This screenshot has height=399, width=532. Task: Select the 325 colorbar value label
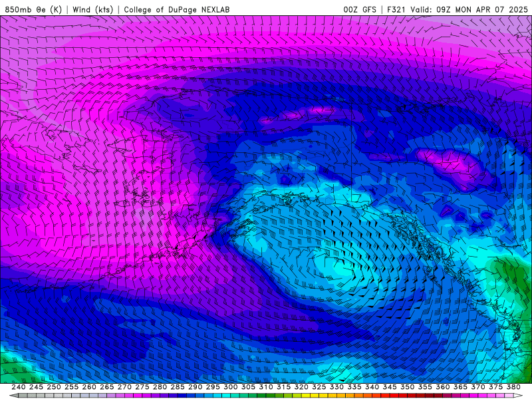point(319,387)
